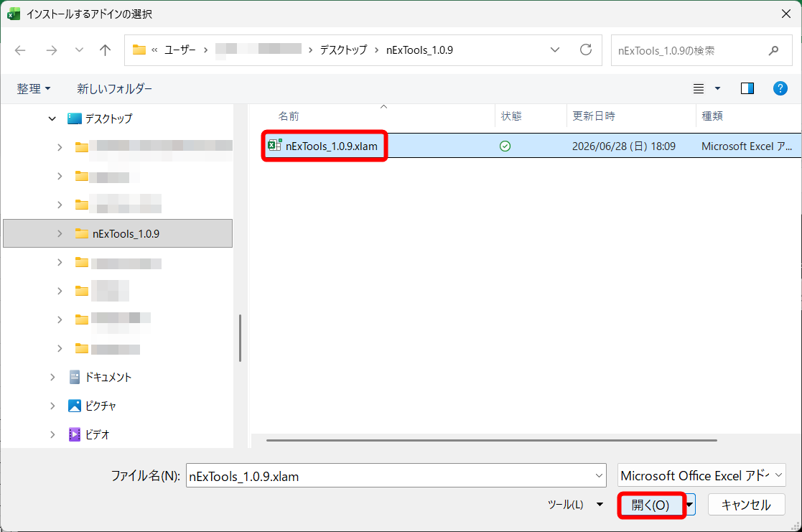This screenshot has width=802, height=532.
Task: Select nExTools_1.0.9 in the address path
Action: click(x=419, y=50)
